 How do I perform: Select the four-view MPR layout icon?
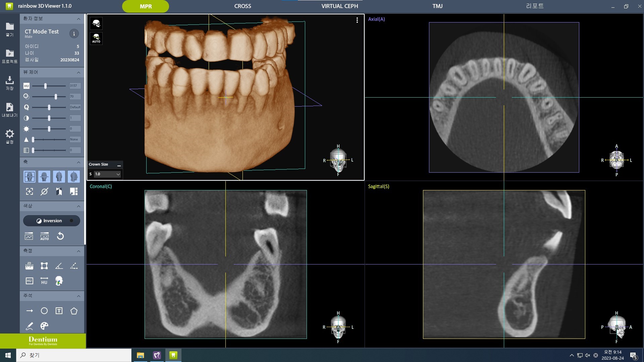30,177
